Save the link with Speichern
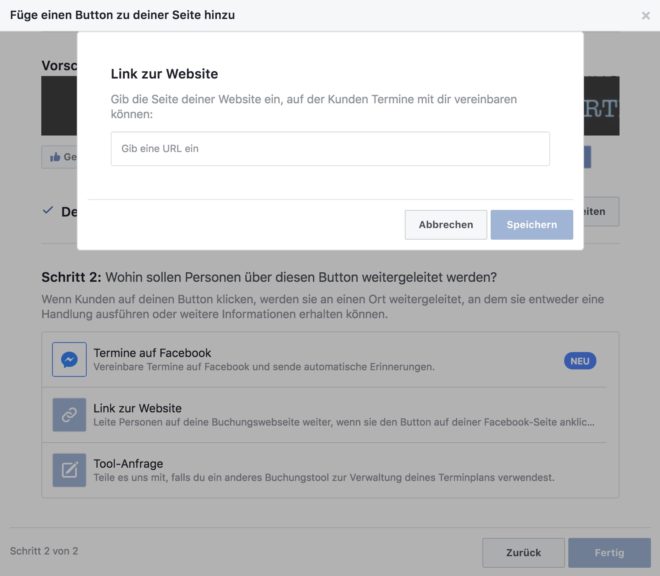The image size is (660, 576). pos(532,225)
